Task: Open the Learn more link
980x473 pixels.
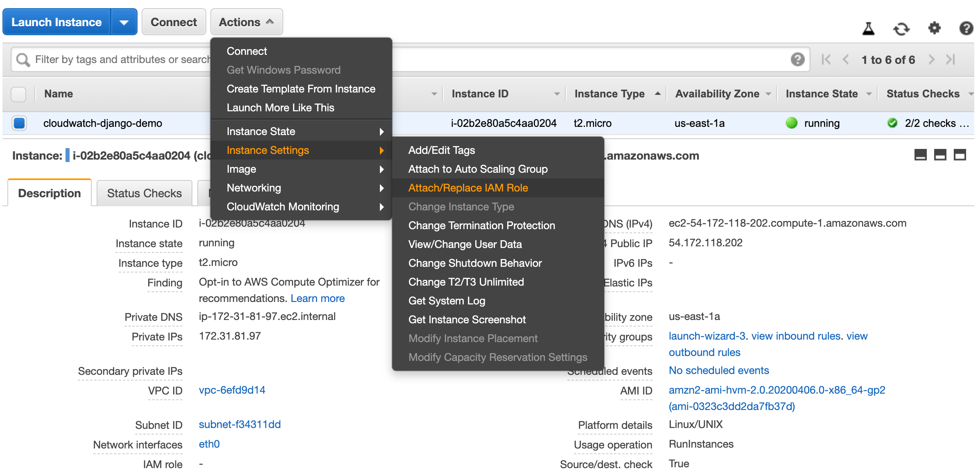Action: point(318,298)
